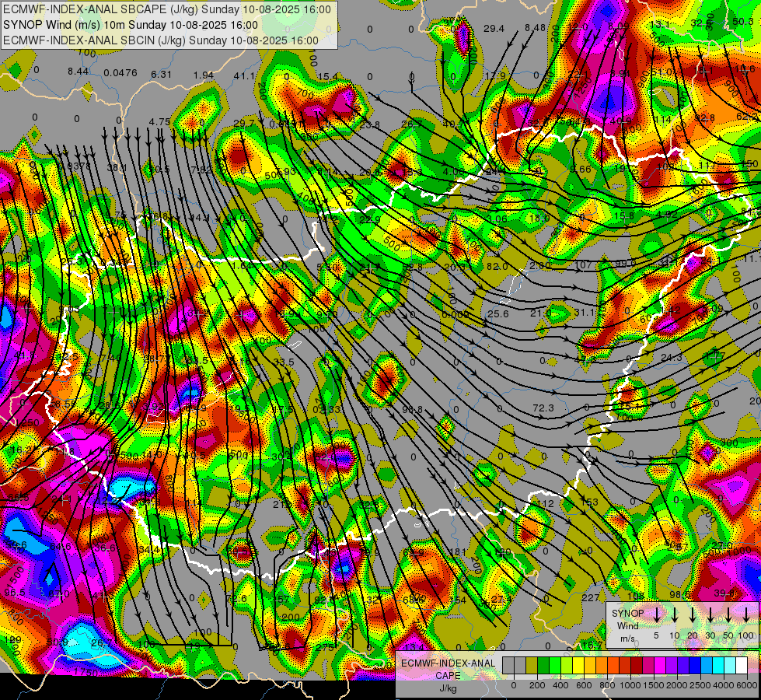Click the map value 17.9
The width and height of the screenshot is (761, 700).
(495, 75)
